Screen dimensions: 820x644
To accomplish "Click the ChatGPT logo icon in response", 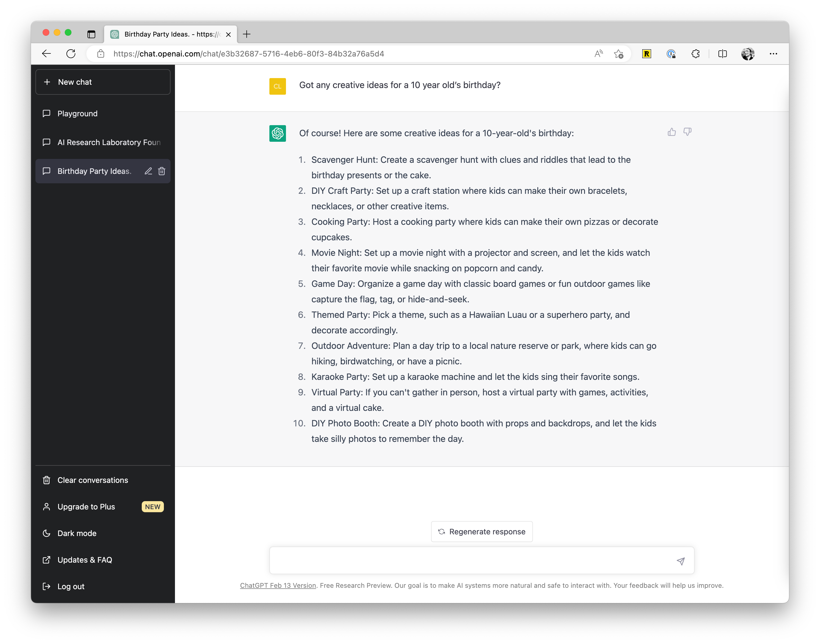I will click(x=278, y=133).
